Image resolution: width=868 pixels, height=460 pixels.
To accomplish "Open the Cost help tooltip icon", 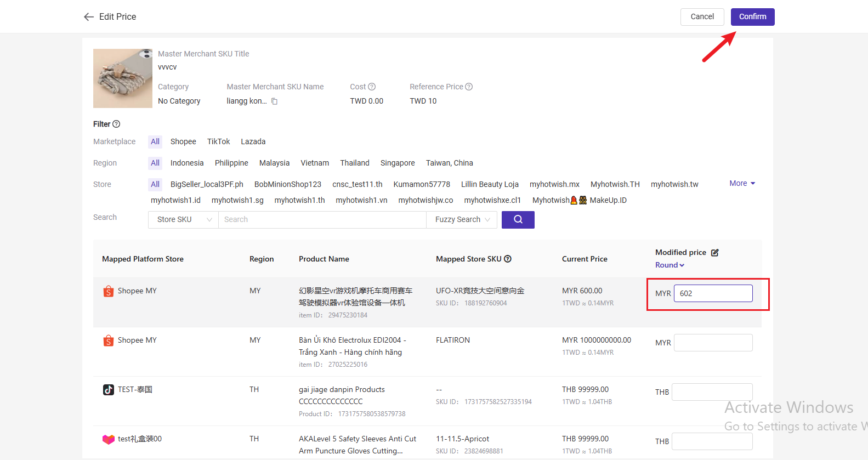I will (x=372, y=87).
